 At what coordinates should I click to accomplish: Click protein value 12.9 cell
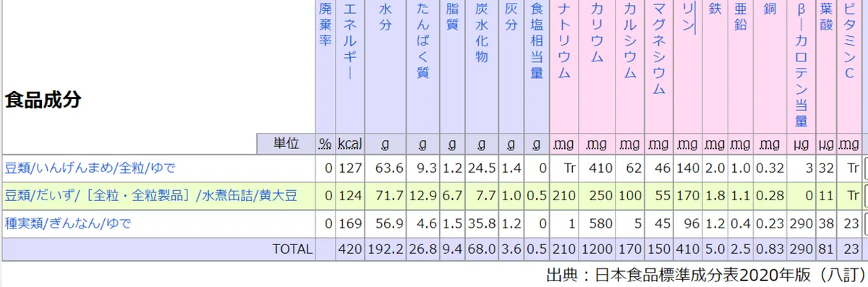pos(424,196)
